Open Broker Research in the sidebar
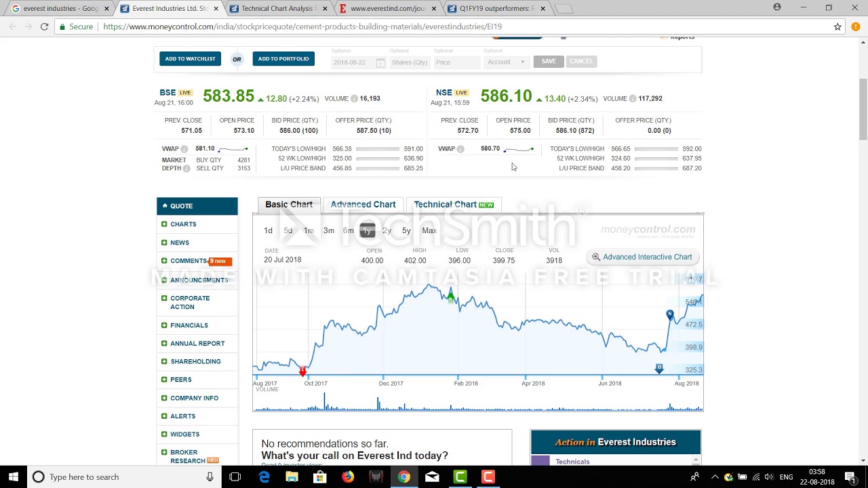Screen dimensions: 868x488 point(189,457)
